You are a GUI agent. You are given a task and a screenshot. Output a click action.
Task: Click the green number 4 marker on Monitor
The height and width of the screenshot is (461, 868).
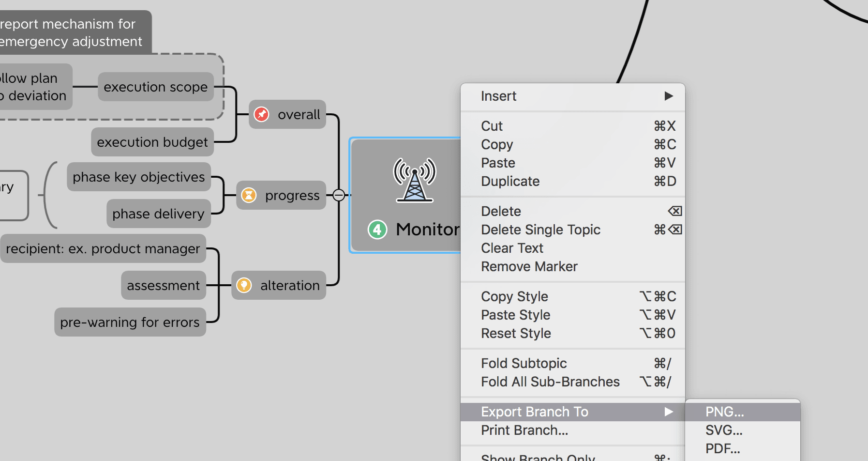pyautogui.click(x=377, y=230)
